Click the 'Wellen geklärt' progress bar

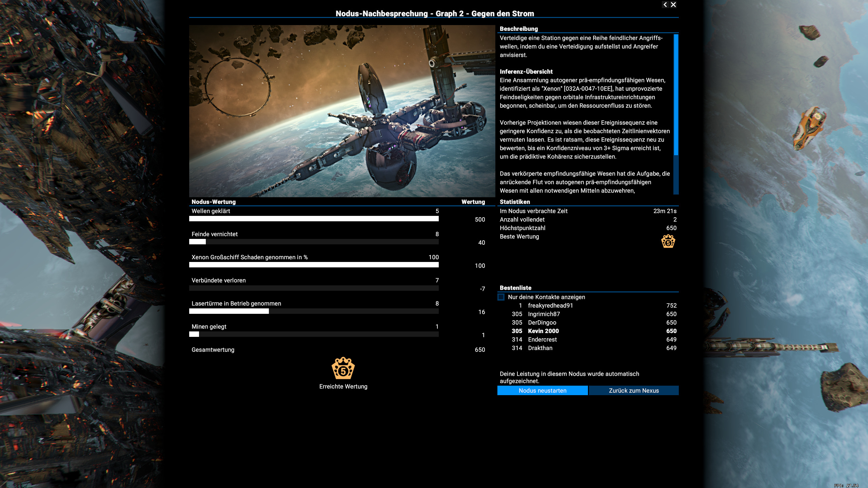coord(314,219)
